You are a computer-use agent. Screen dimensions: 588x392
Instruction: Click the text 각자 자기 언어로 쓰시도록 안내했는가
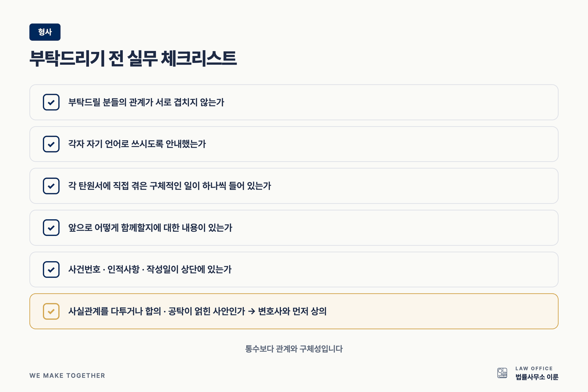[137, 144]
